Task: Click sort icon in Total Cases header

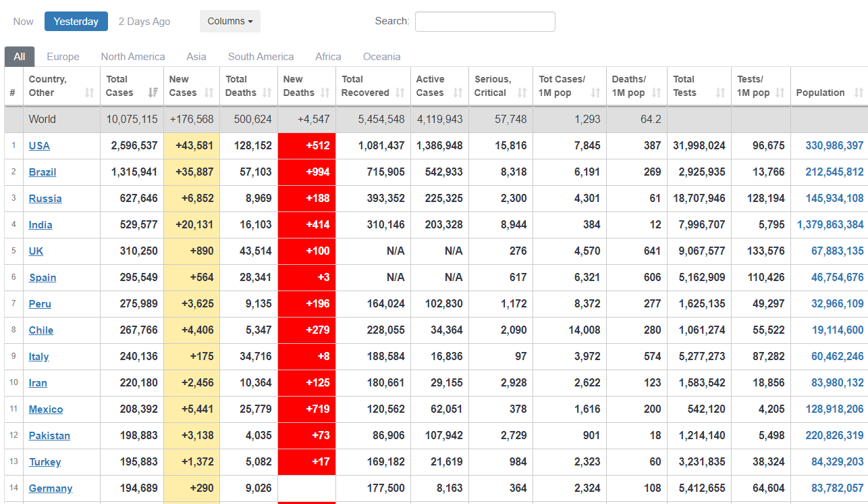Action: 153,93
